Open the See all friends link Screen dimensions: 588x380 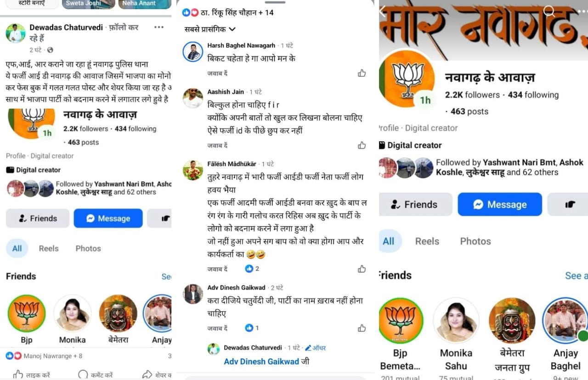pos(576,275)
